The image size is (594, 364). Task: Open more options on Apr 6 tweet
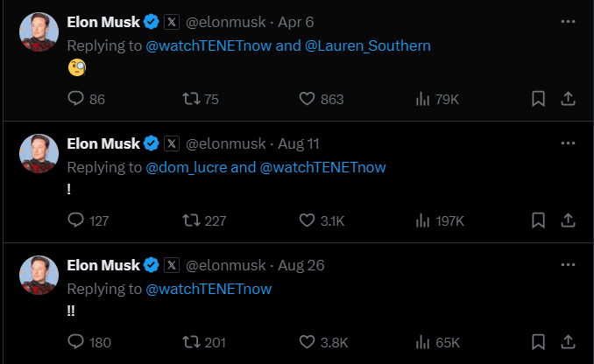(568, 21)
